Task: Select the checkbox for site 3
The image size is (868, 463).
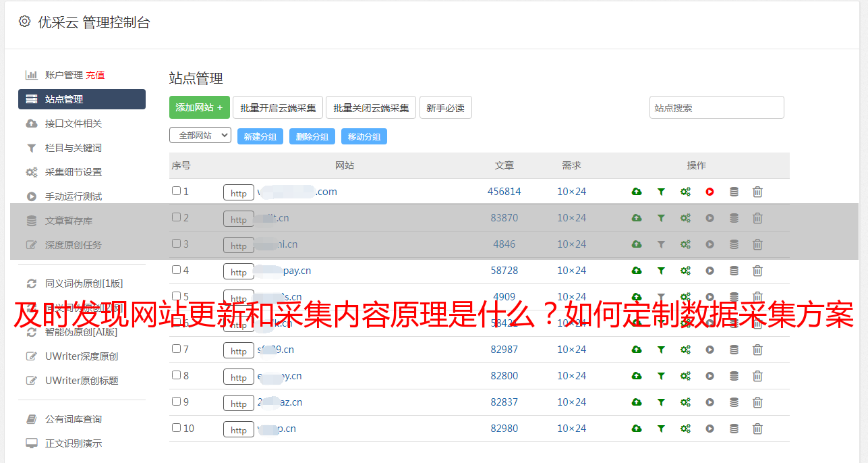Action: (176, 244)
